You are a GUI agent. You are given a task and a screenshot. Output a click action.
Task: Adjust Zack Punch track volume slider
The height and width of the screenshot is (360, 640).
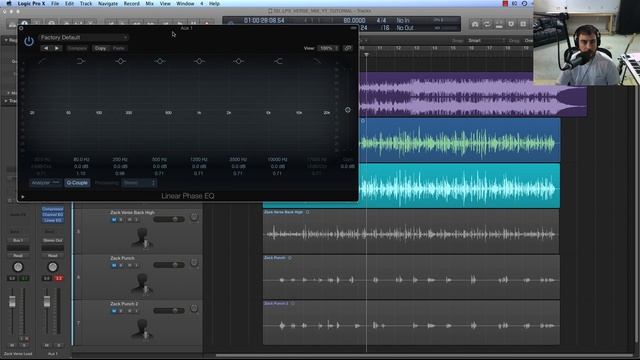169,265
